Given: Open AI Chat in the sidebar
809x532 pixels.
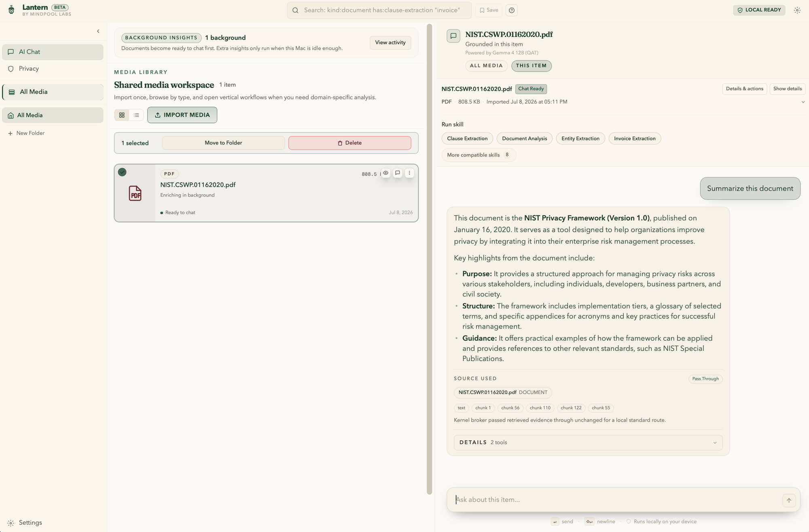Looking at the screenshot, I should coord(53,52).
